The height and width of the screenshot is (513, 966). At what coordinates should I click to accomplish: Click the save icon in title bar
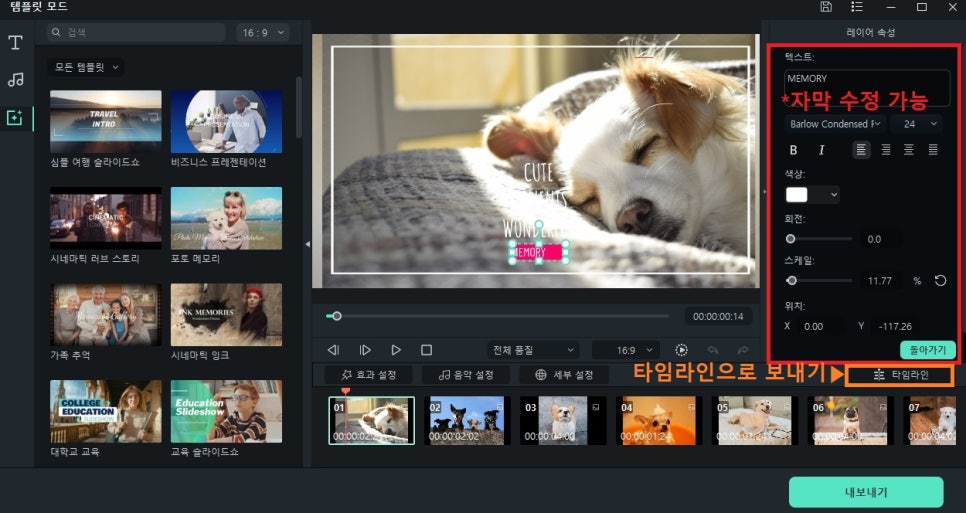coord(826,7)
